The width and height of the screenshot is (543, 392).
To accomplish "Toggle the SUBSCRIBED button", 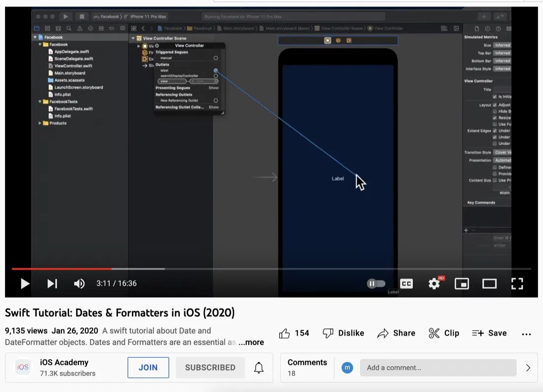I will click(210, 367).
